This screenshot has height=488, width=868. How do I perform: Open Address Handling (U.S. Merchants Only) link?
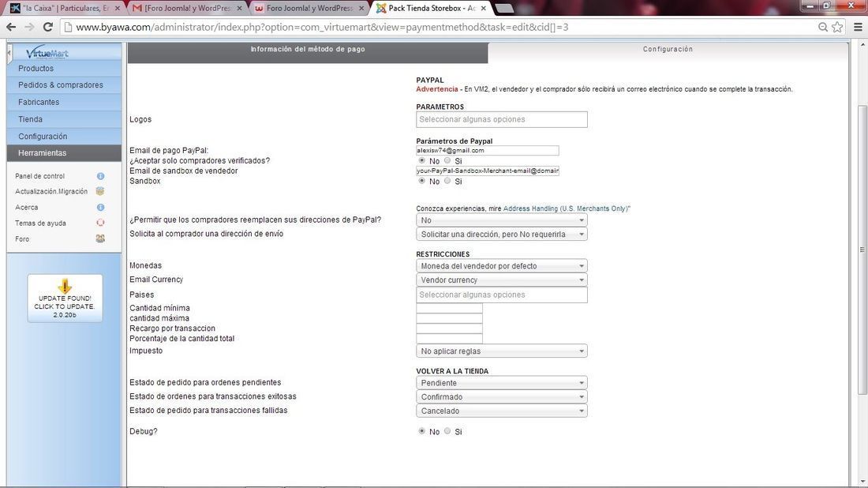point(567,208)
